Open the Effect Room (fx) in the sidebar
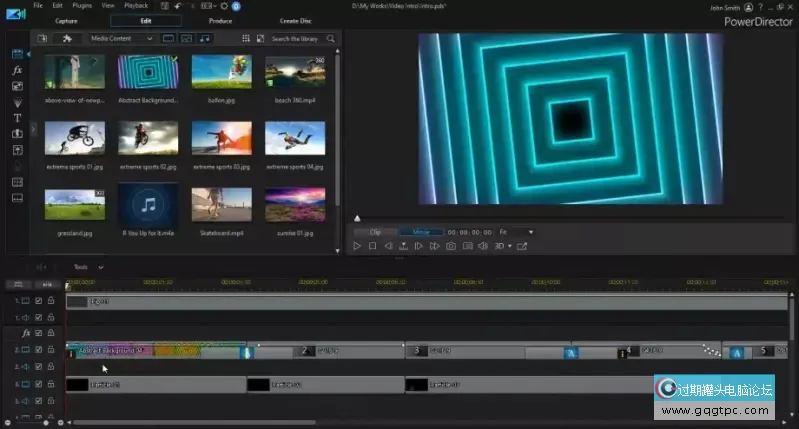799x429 pixels. tap(17, 70)
